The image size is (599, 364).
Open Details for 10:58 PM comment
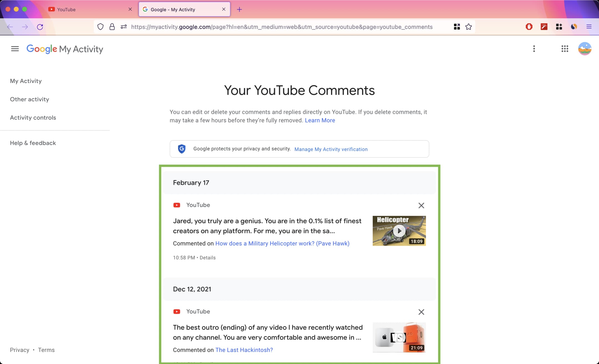pos(207,258)
